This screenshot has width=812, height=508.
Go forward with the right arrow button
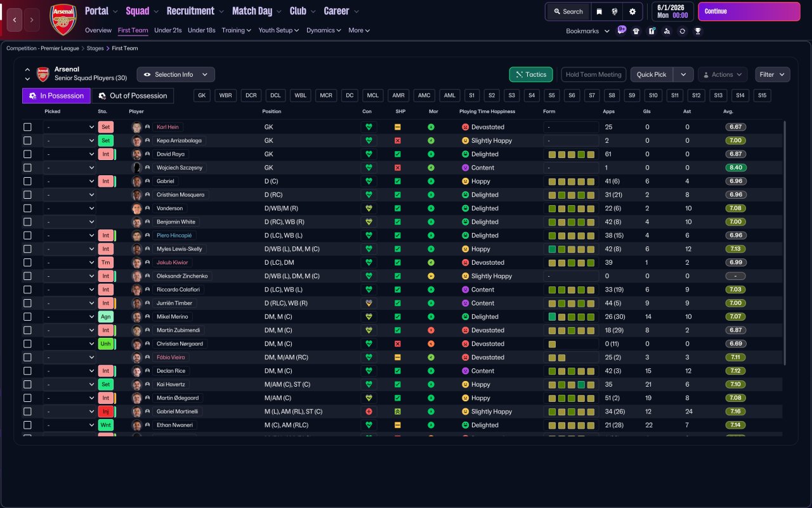(x=32, y=20)
